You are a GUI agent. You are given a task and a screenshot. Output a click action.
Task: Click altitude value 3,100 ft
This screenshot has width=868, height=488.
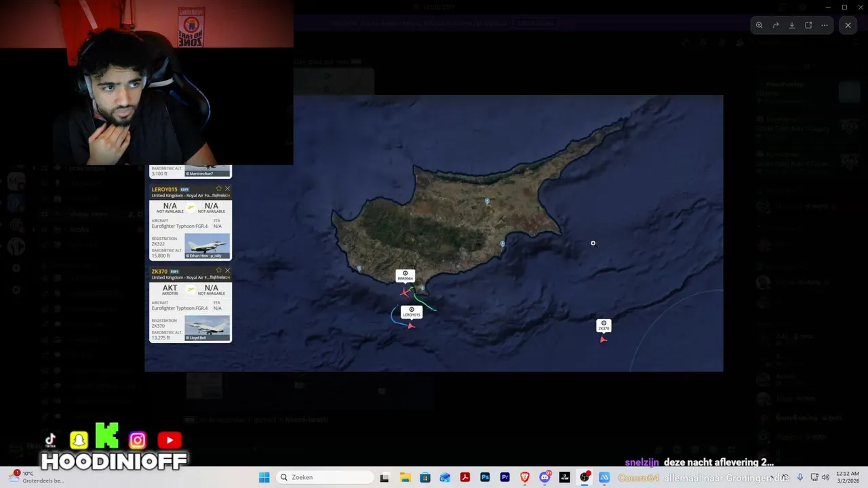click(159, 174)
